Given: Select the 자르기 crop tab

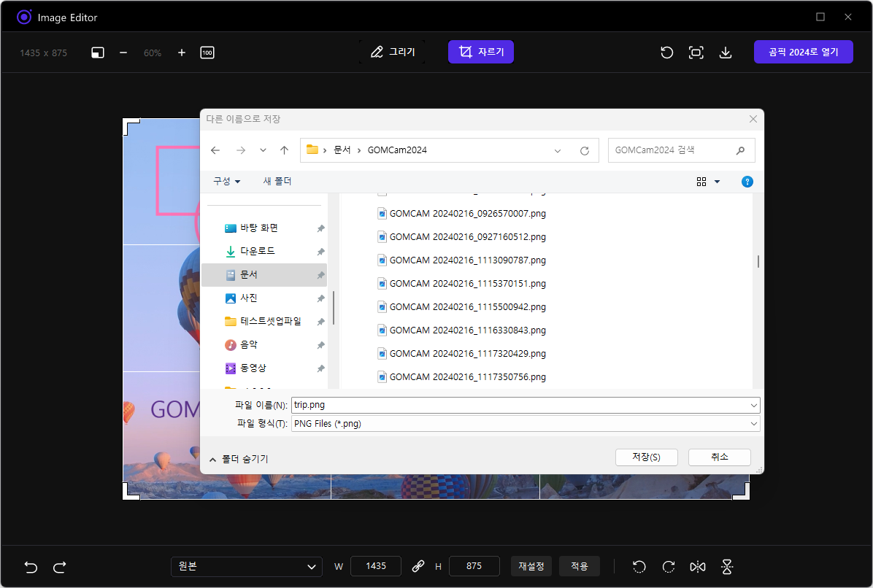Looking at the screenshot, I should (481, 52).
